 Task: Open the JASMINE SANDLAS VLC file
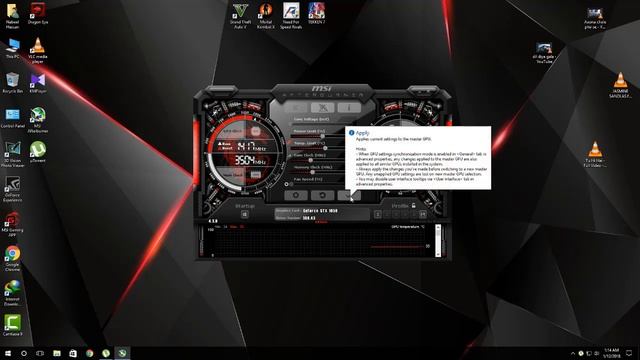click(x=620, y=85)
